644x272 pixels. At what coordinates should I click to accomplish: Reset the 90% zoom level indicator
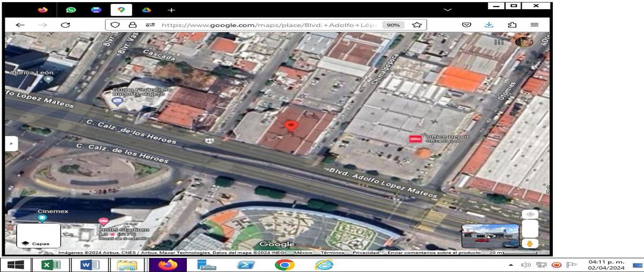393,25
